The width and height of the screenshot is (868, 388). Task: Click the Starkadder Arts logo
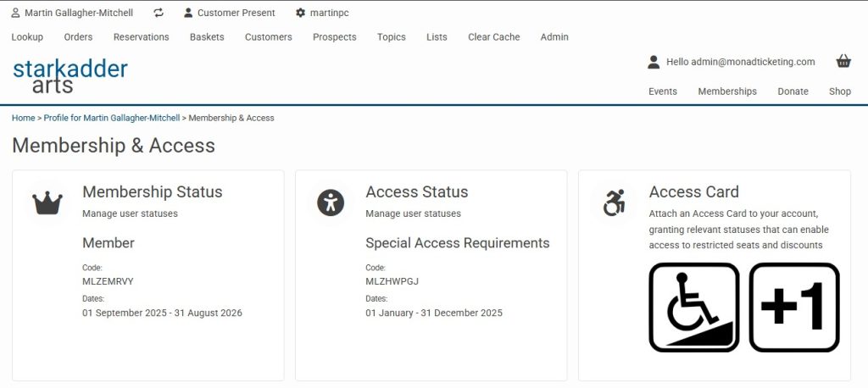(70, 75)
